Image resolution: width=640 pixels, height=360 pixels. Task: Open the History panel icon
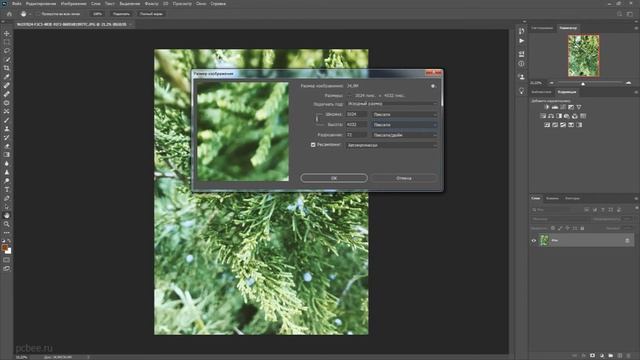521,31
